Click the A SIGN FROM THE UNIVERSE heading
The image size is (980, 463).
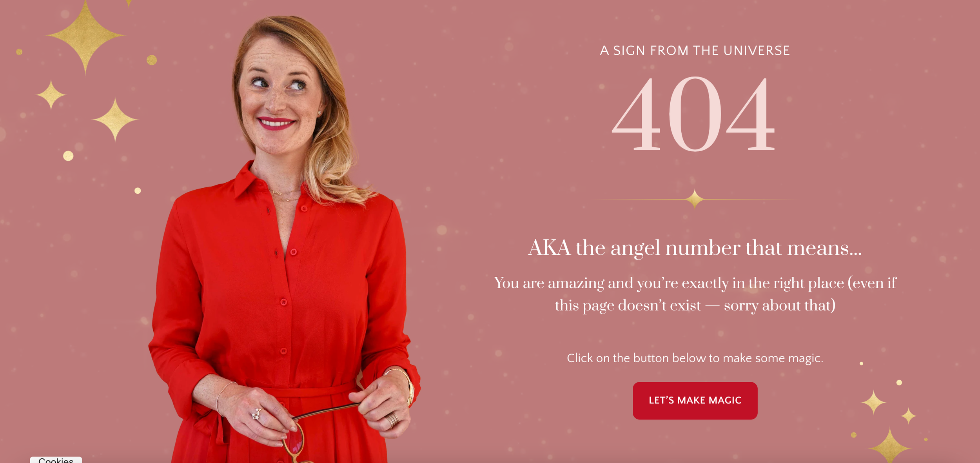click(x=695, y=51)
